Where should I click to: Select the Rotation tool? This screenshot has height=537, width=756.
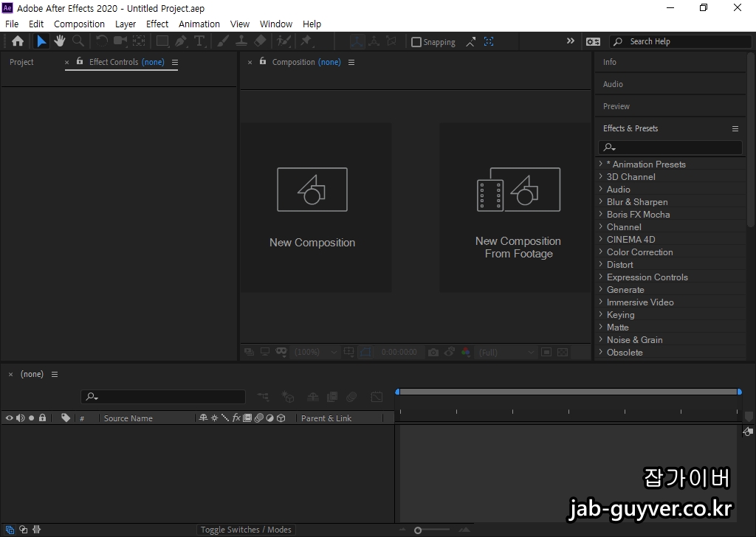pyautogui.click(x=101, y=41)
